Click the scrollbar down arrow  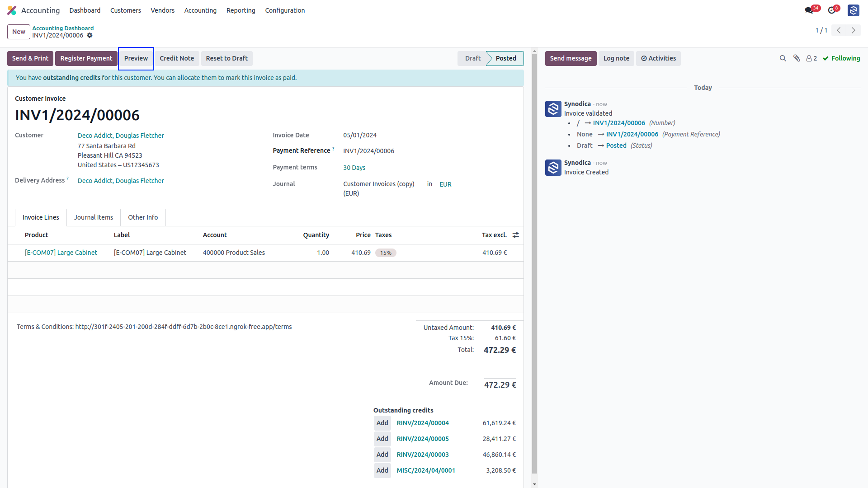tap(535, 484)
